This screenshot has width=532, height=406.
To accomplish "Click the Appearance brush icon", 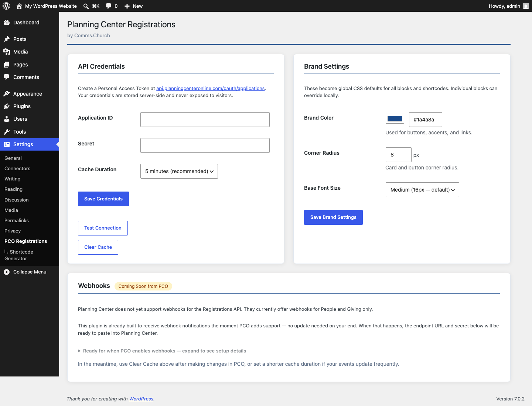I will pyautogui.click(x=7, y=94).
